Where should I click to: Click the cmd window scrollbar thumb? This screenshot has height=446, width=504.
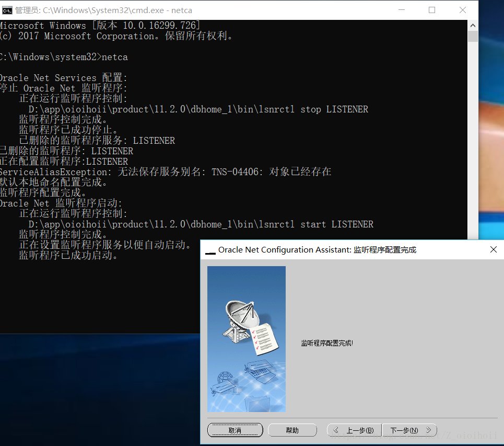473,36
